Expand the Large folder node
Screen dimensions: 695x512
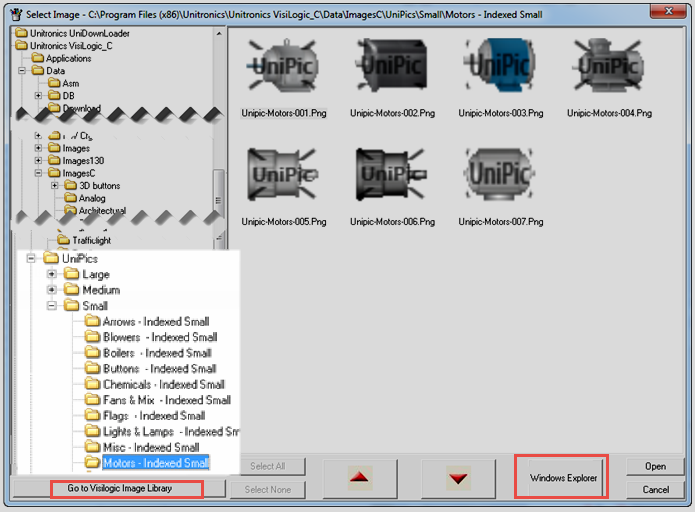click(x=51, y=274)
